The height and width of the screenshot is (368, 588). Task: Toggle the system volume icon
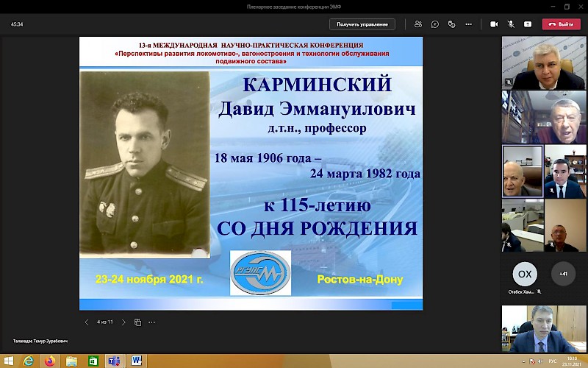(539, 361)
